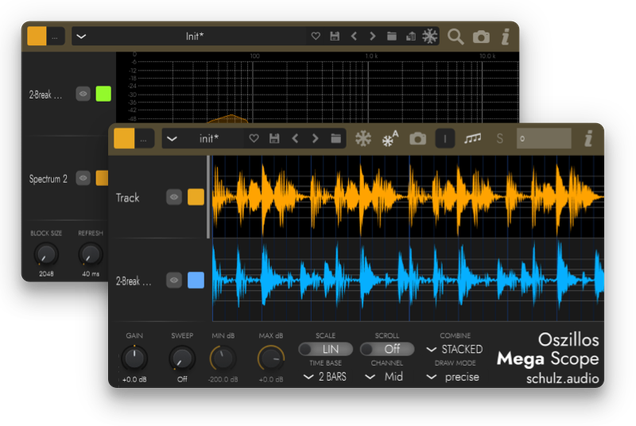
Task: Open the COMBINE STACKED dropdown
Action: tap(455, 349)
